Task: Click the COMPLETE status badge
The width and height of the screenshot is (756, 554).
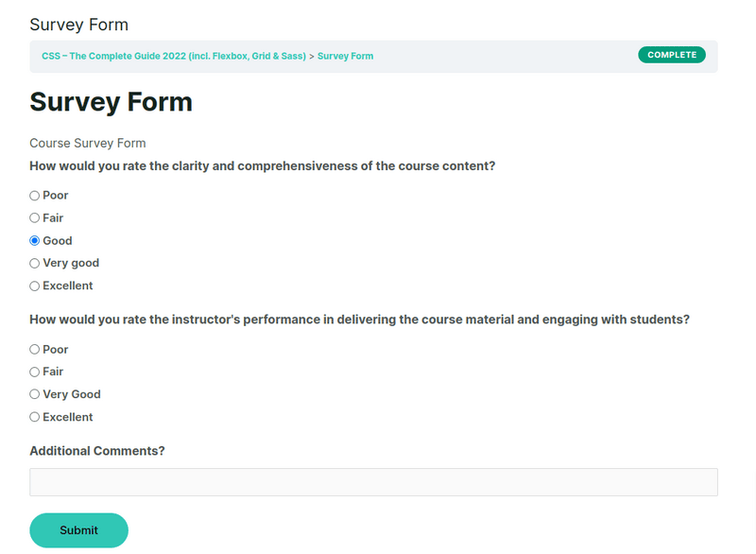Action: (x=672, y=55)
